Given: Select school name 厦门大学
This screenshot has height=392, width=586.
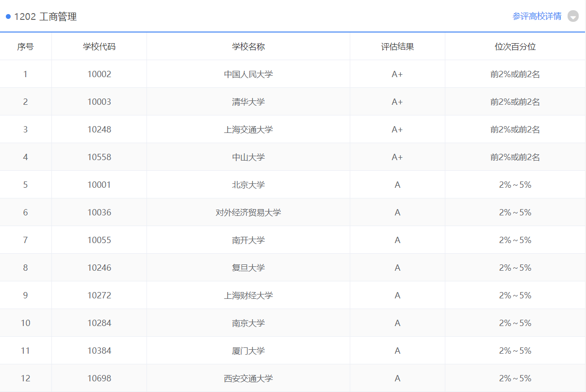Looking at the screenshot, I should [248, 351].
